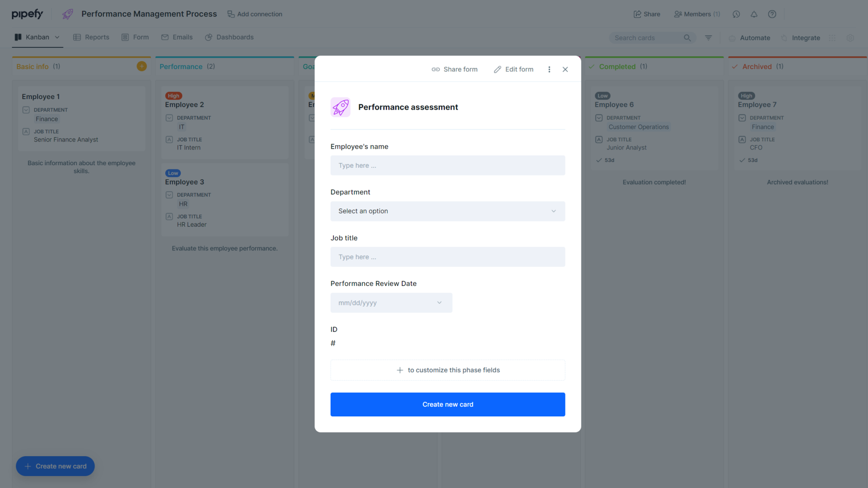This screenshot has width=868, height=488.
Task: Open the three-dot menu in the form modal
Action: click(x=549, y=69)
